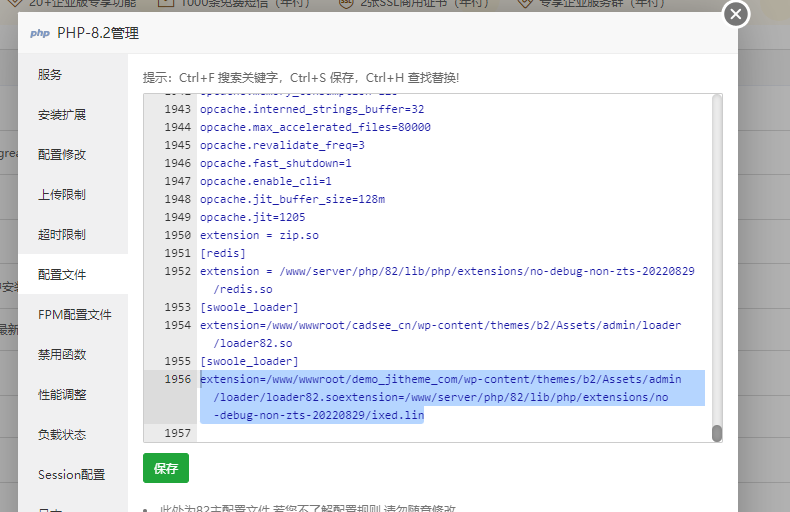Click the php logo icon in dialog header

coord(40,33)
